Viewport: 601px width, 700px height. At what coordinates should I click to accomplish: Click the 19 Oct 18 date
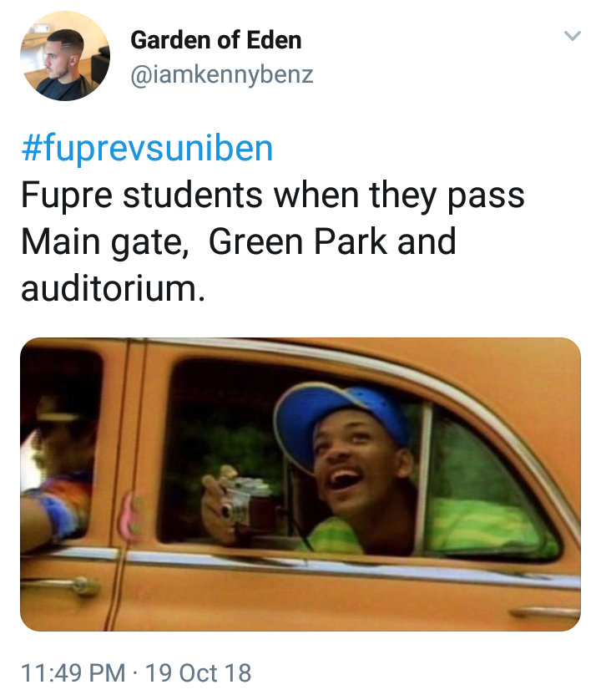199,672
